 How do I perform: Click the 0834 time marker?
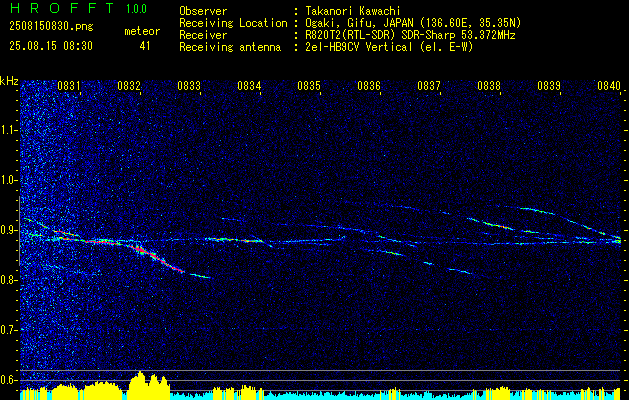(x=249, y=85)
